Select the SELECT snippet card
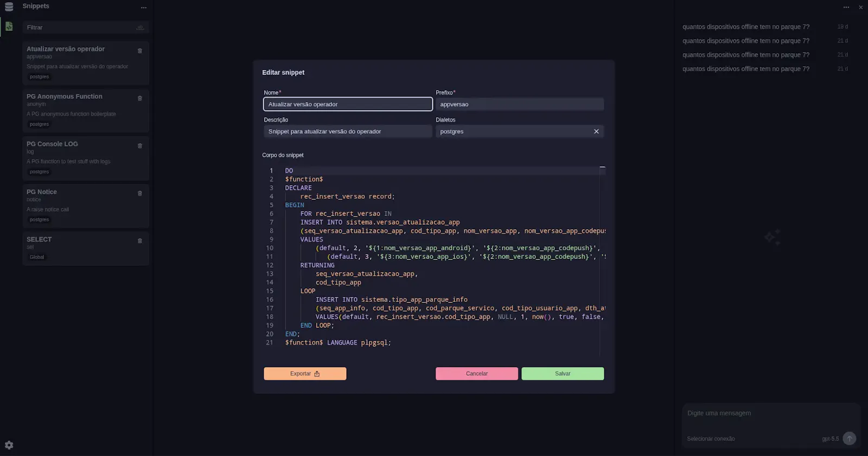 pos(86,249)
